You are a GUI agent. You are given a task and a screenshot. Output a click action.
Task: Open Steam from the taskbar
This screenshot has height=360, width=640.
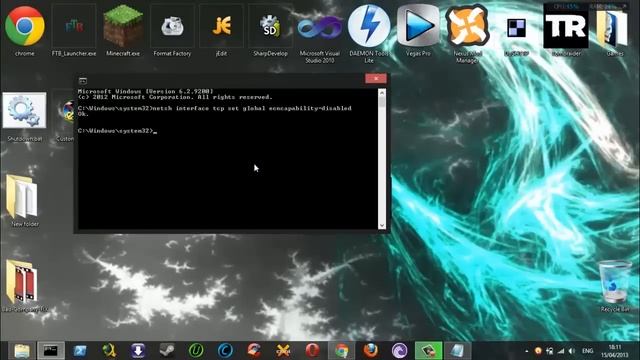(167, 351)
